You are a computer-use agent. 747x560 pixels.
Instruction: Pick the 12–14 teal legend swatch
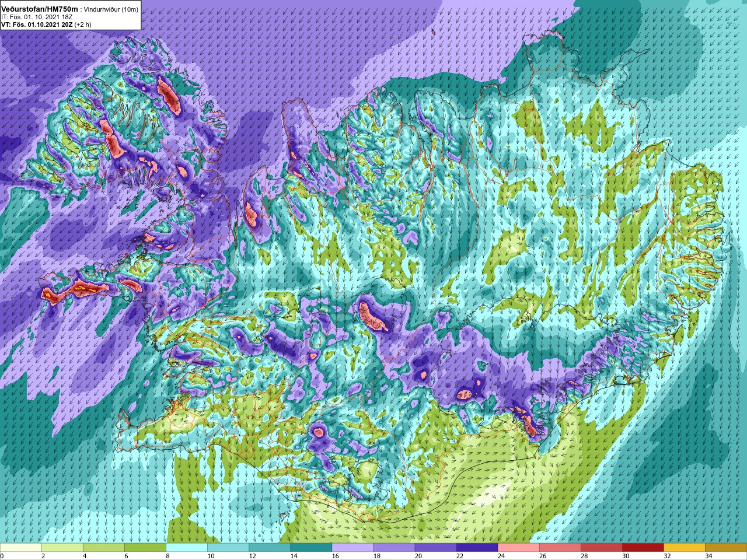pos(270,548)
